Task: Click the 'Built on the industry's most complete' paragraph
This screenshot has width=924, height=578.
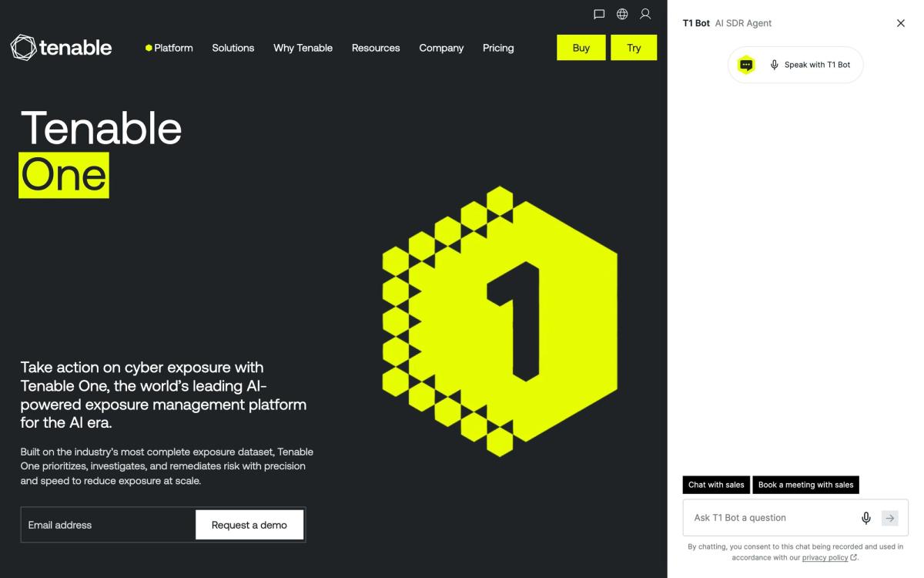Action: pos(167,466)
